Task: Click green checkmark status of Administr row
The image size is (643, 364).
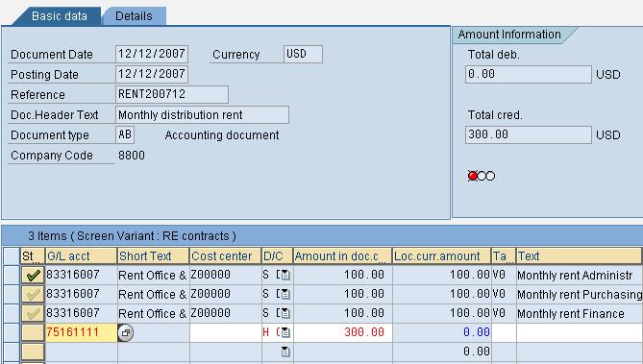Action: click(33, 275)
